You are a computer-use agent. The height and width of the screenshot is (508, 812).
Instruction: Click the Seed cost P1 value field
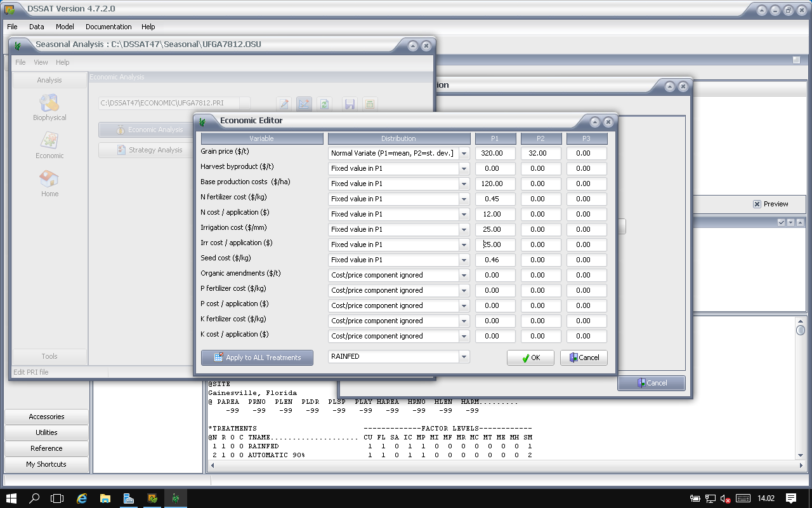495,260
